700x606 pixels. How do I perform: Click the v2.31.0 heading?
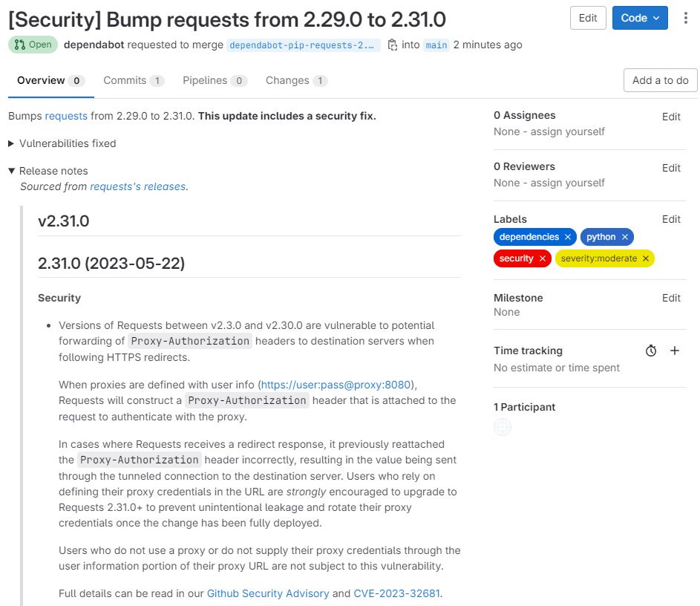(63, 221)
